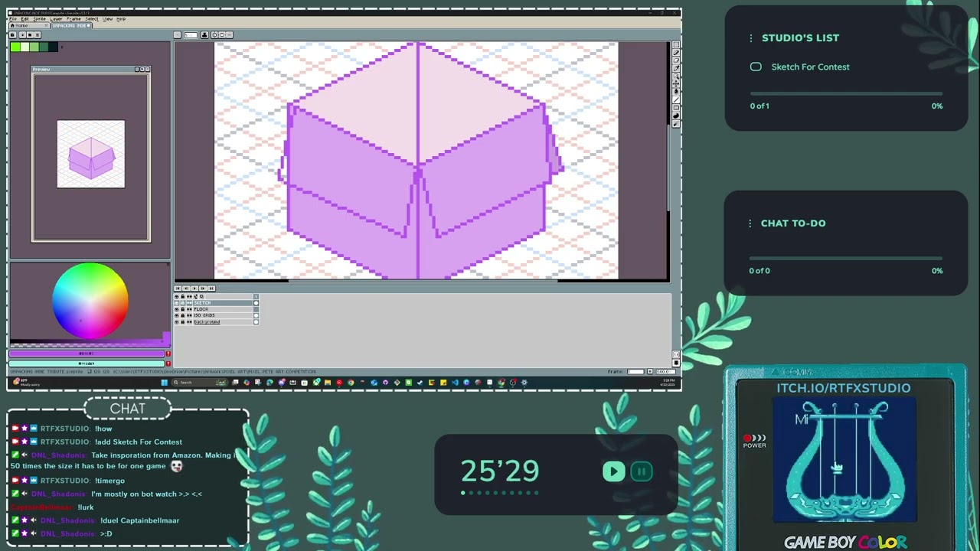
Task: Open the Layer menu
Action: [56, 19]
